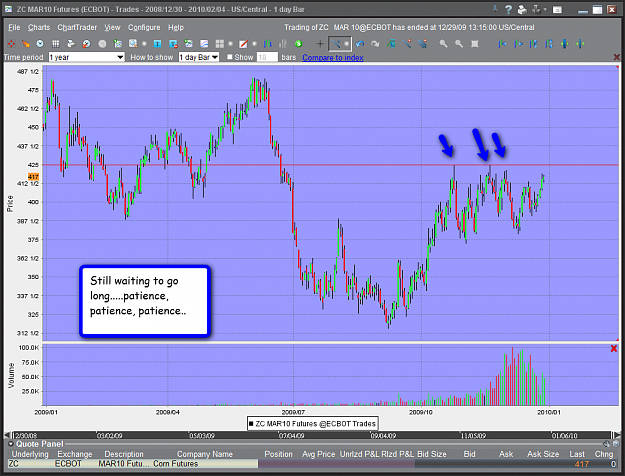Screen dimensions: 625x476
Task: Click the Ask Size column header
Action: pos(543,454)
